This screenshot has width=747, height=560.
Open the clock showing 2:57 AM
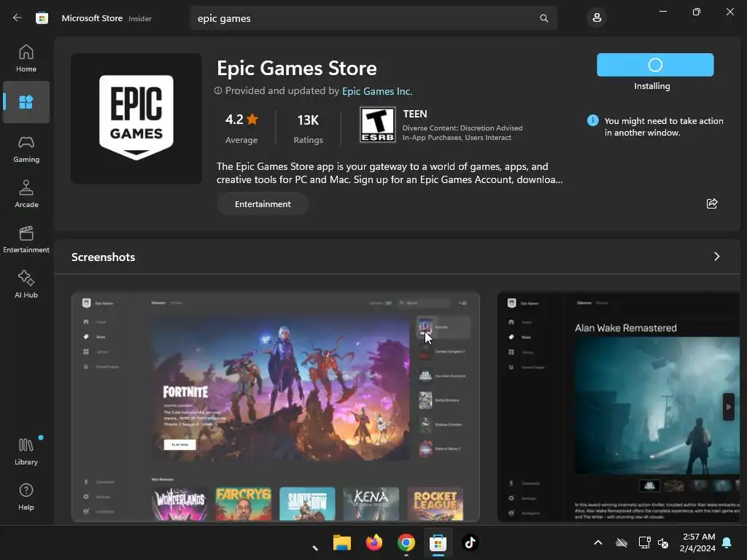[x=698, y=542]
